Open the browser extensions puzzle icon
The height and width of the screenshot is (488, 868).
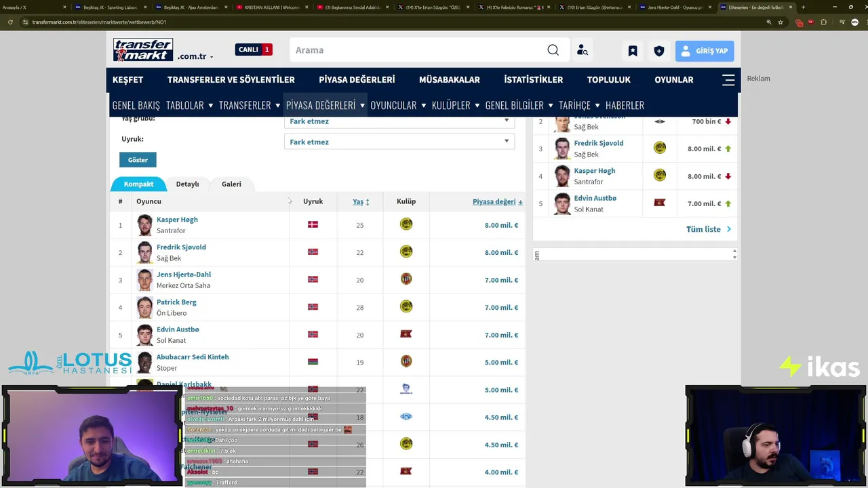coord(824,22)
